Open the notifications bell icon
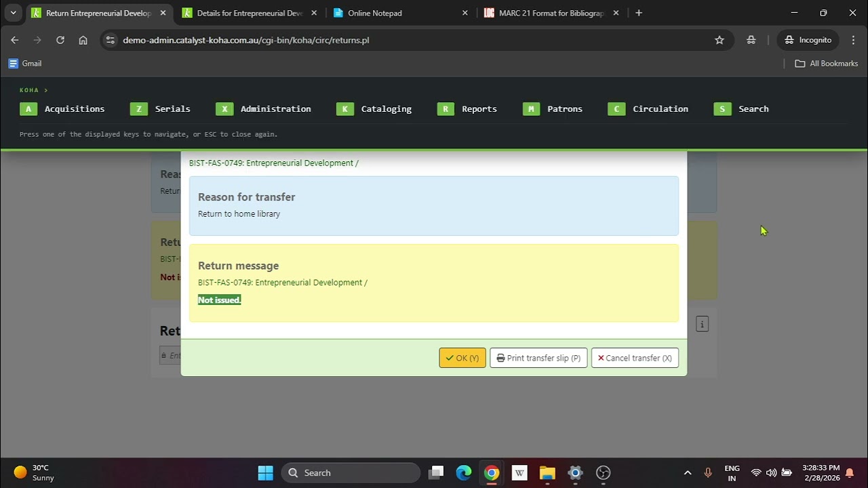The width and height of the screenshot is (868, 488). (x=850, y=472)
